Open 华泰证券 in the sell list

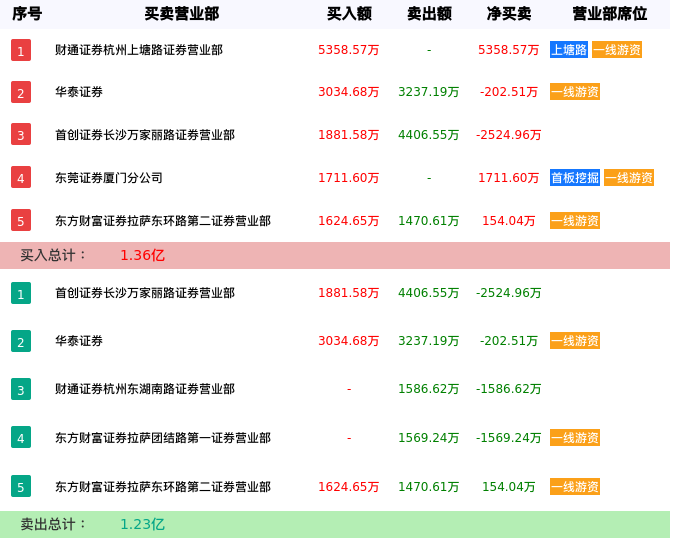(79, 341)
